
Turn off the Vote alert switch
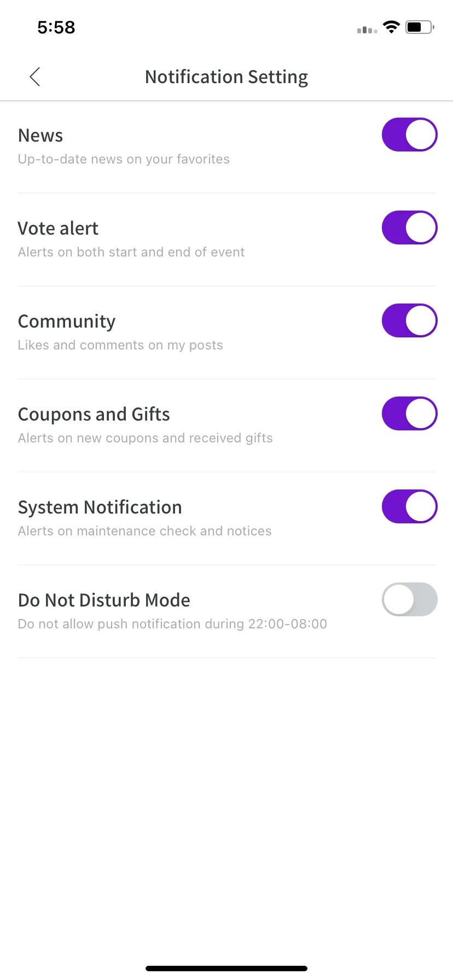(409, 227)
